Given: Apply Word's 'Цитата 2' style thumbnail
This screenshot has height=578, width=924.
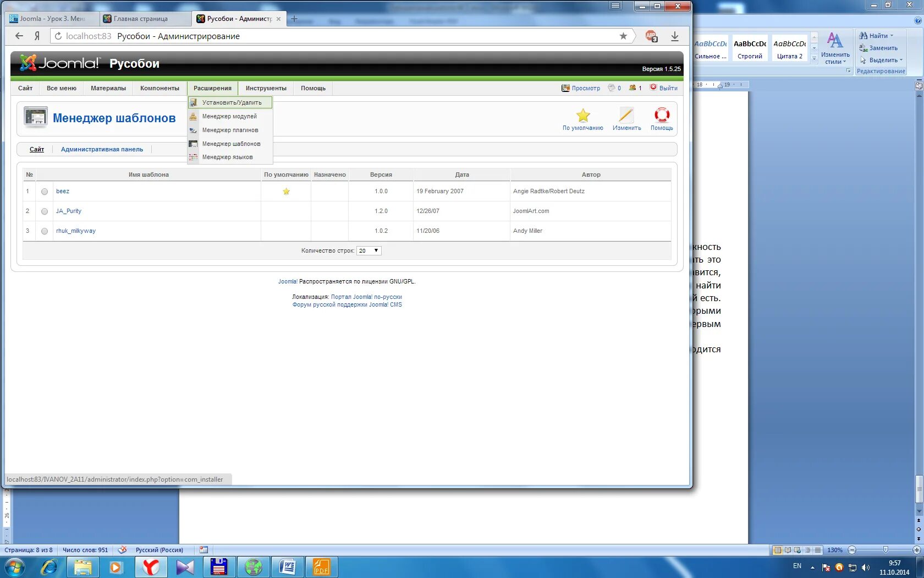Looking at the screenshot, I should (x=790, y=48).
